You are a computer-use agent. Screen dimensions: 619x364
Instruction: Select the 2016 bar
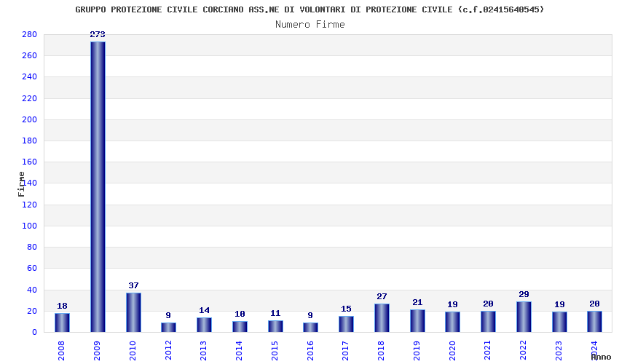tap(310, 328)
